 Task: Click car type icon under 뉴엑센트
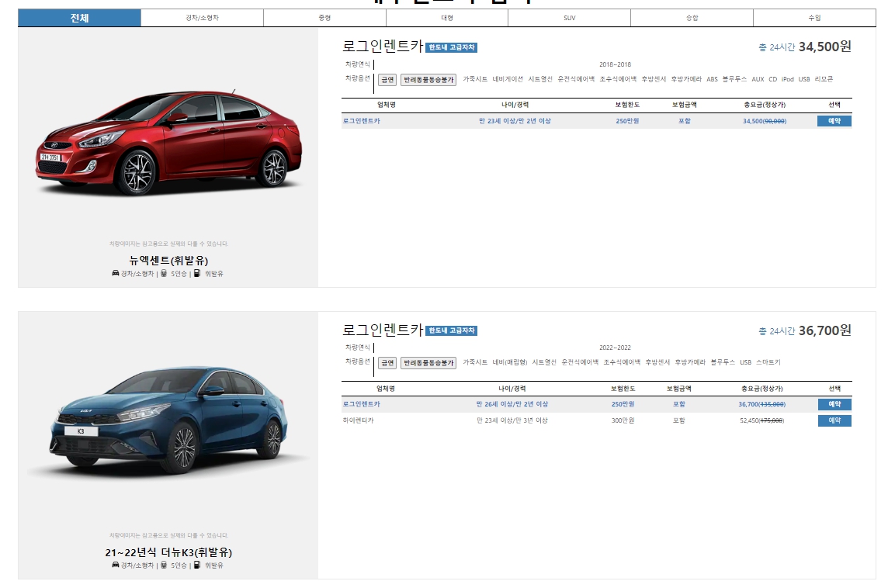(x=116, y=273)
